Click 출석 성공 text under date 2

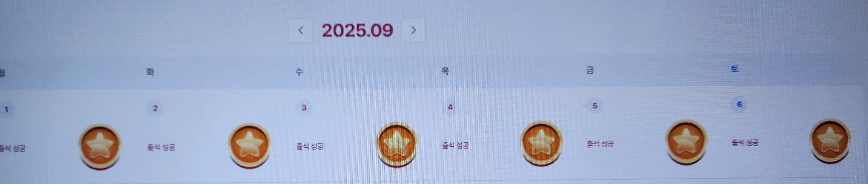pos(161,147)
